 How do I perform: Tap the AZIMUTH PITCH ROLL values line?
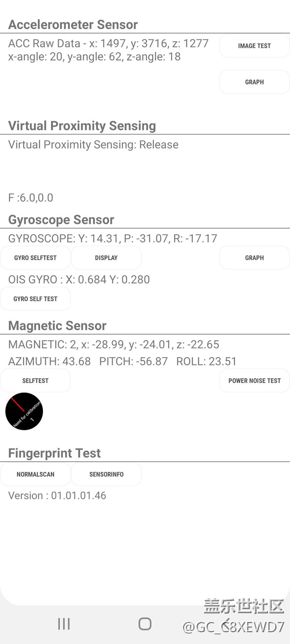tap(122, 361)
